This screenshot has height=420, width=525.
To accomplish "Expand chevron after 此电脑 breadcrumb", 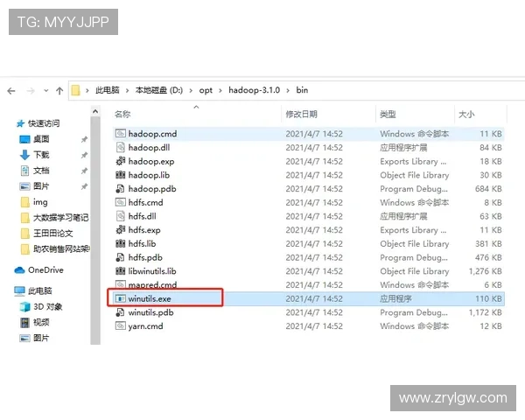I will coord(127,90).
